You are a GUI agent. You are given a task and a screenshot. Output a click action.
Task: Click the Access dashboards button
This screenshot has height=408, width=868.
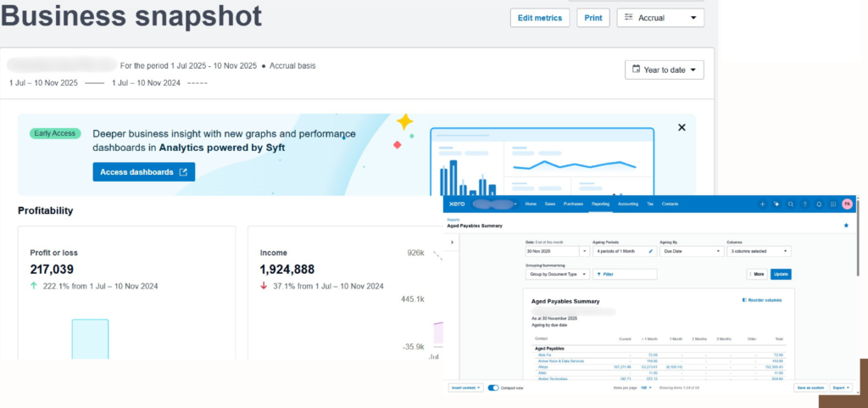pyautogui.click(x=143, y=172)
